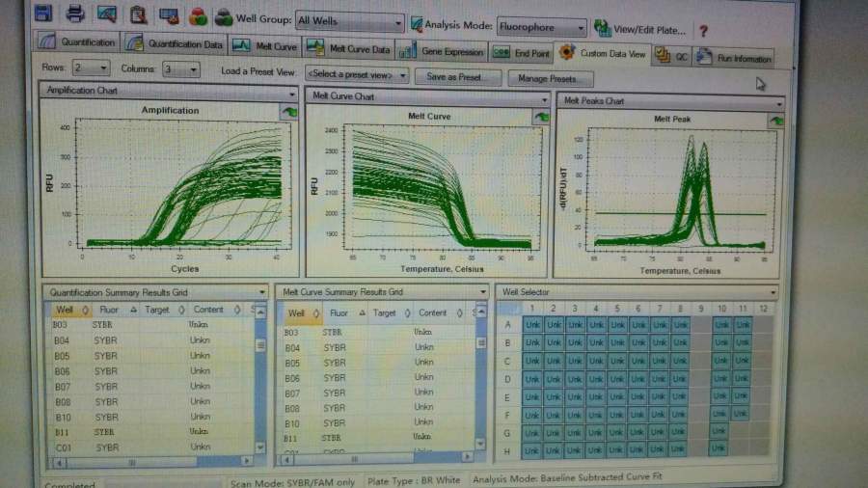Click Quantification grid horizontal scrollbar right arrow
The width and height of the screenshot is (868, 488).
[247, 460]
